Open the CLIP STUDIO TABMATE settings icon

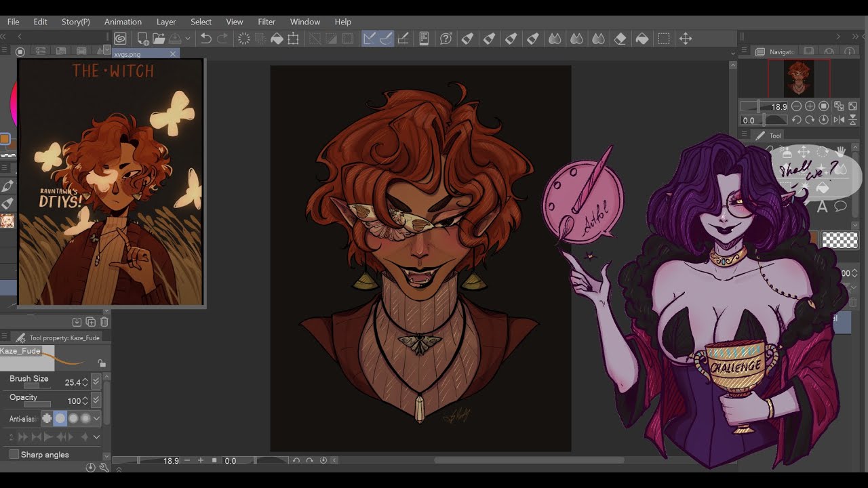click(425, 39)
